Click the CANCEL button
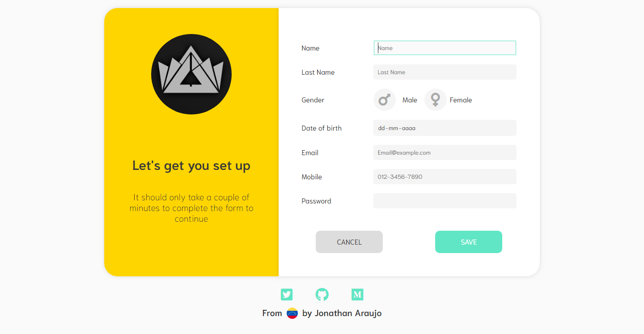Screen dimensions: 644x334 pyautogui.click(x=349, y=242)
